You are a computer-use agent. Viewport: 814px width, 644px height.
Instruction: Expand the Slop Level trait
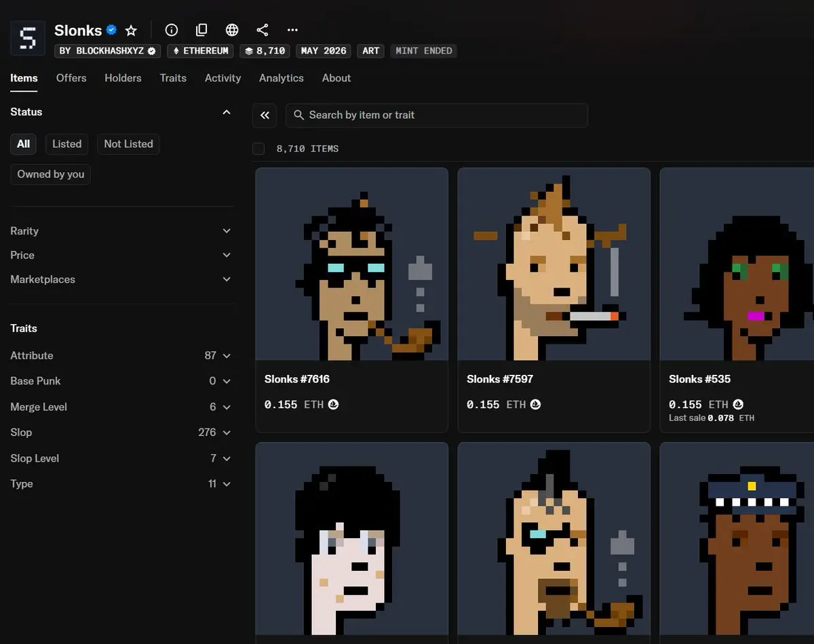tap(121, 458)
